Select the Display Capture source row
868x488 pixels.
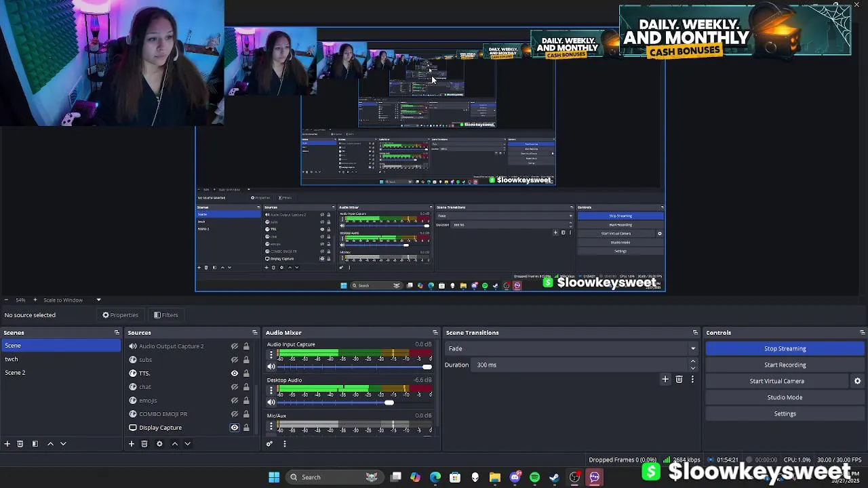click(x=189, y=428)
